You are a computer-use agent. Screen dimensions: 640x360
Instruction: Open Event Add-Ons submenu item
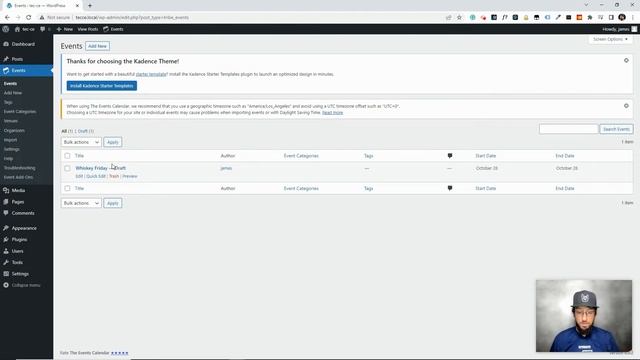18,177
